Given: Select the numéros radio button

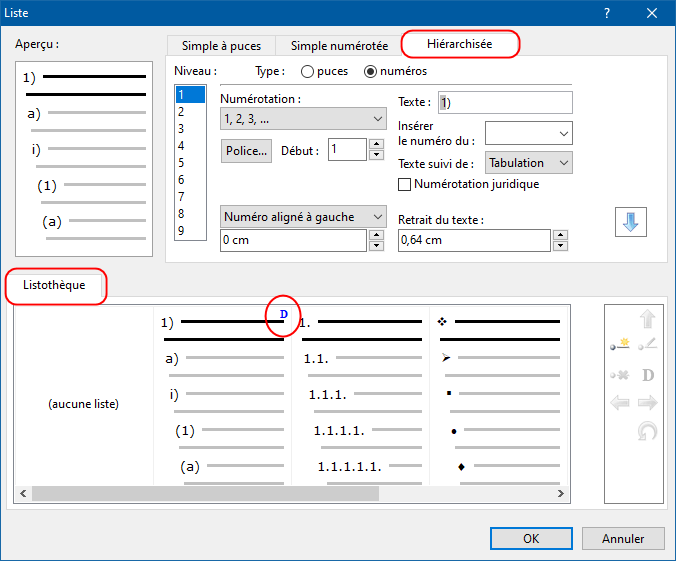Looking at the screenshot, I should point(371,72).
